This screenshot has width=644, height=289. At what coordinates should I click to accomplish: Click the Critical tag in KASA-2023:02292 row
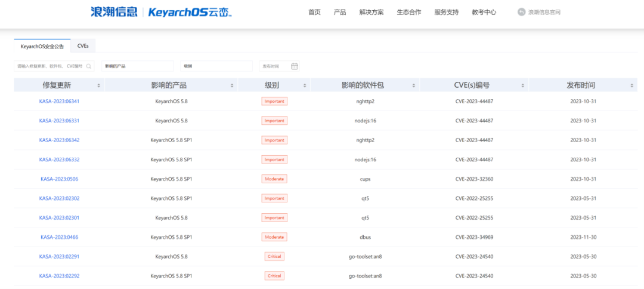point(274,276)
